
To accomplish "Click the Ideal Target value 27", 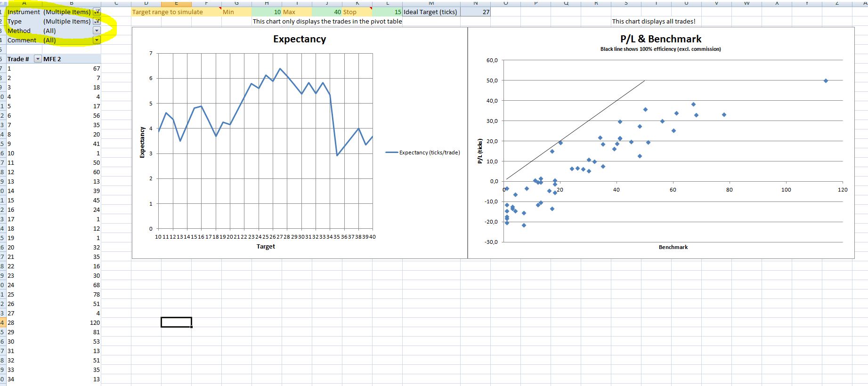I will [x=476, y=12].
